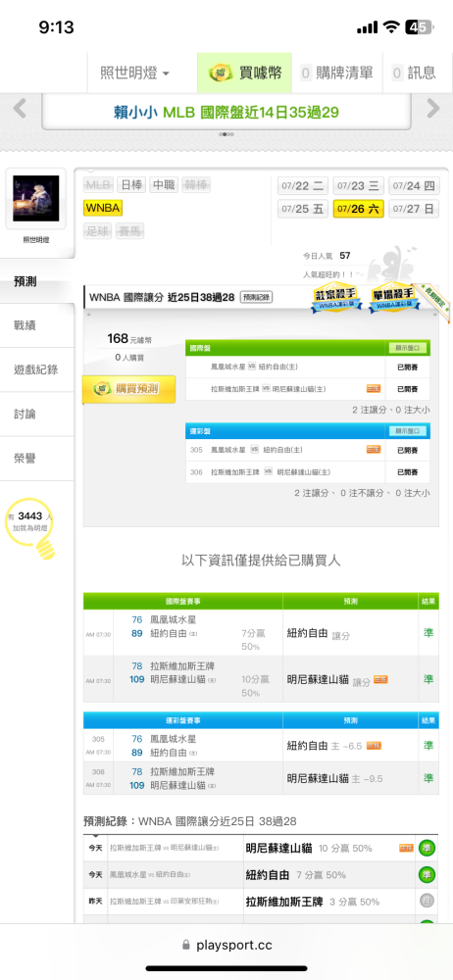Select the carousel pagination dots under banner

point(226,133)
